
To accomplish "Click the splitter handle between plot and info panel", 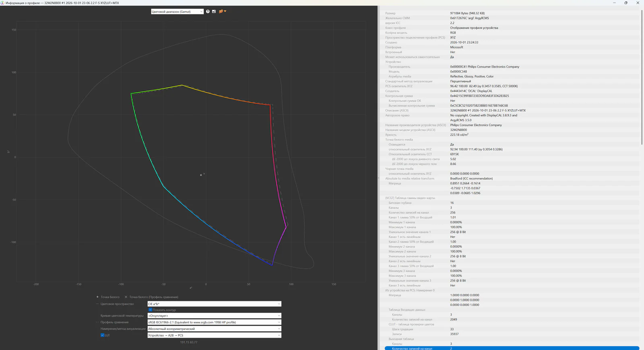I will point(378,178).
